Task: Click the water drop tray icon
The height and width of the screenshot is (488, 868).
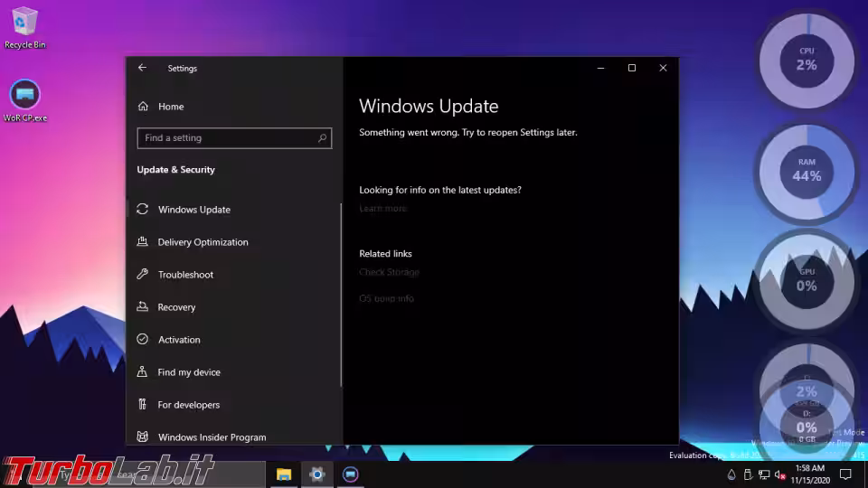Action: click(x=731, y=474)
